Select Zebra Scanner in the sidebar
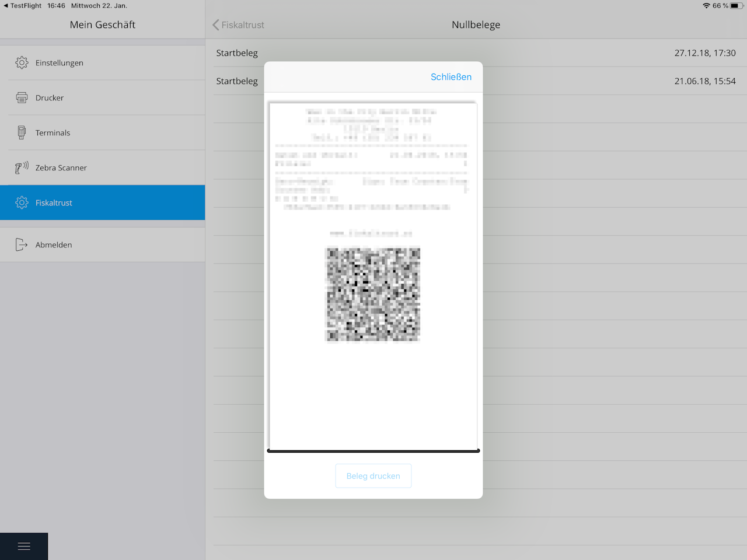This screenshot has height=560, width=747. tap(103, 167)
